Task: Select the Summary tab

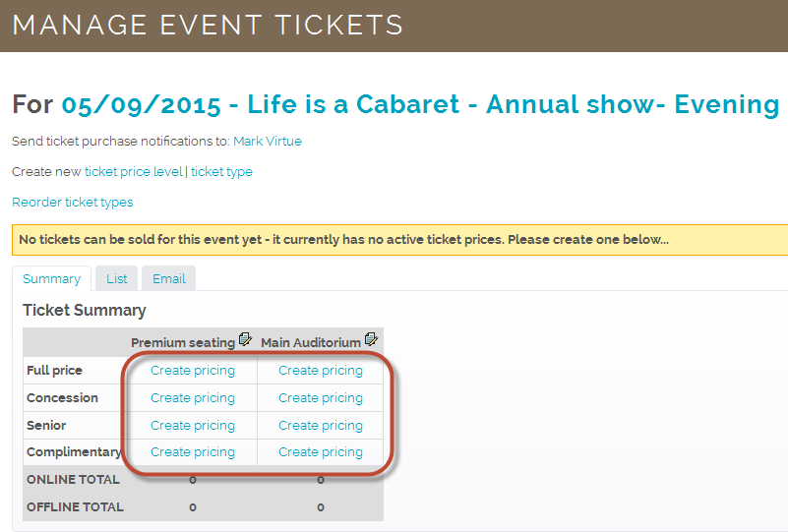Action: click(x=52, y=279)
